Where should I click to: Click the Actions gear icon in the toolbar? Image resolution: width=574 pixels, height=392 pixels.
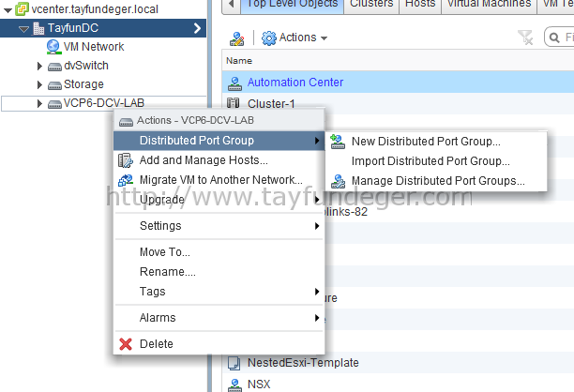268,38
